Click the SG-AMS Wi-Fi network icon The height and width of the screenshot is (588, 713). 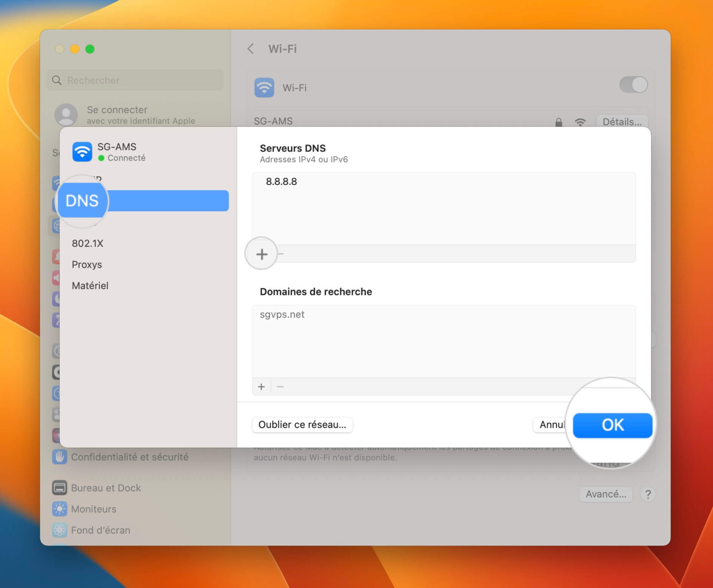82,152
